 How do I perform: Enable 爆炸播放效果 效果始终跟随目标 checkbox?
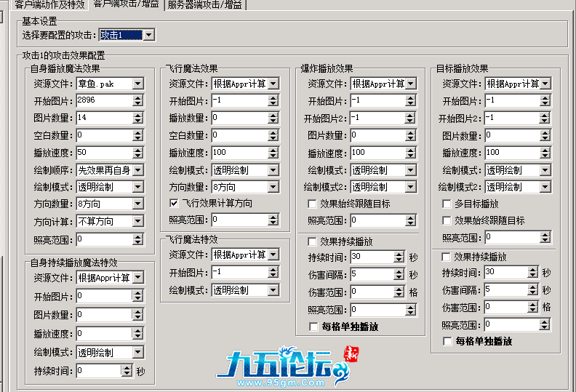(x=312, y=204)
